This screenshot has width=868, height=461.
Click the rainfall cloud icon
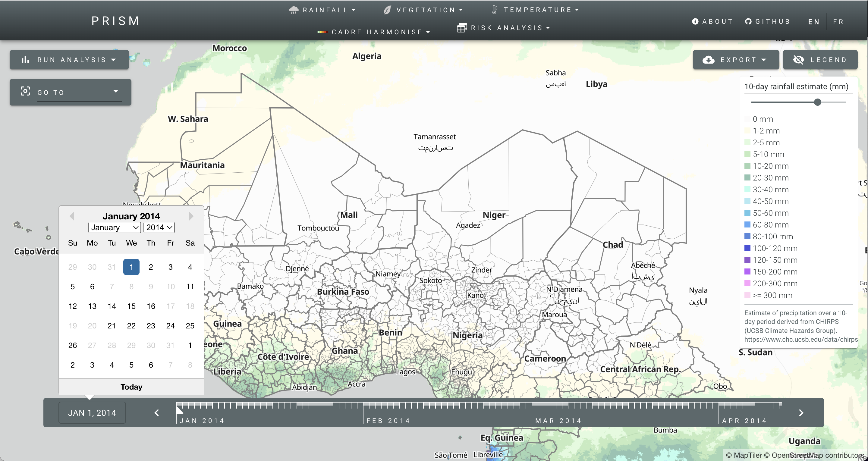[294, 10]
